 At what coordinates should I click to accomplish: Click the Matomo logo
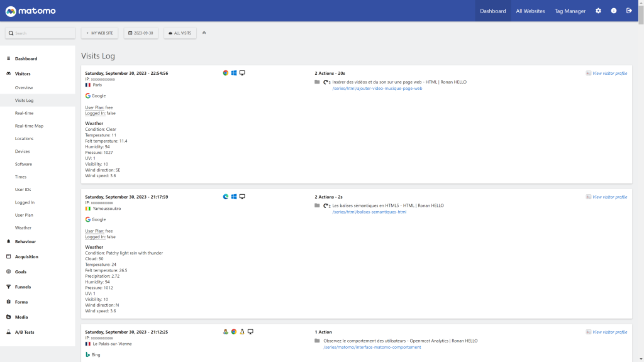[31, 11]
